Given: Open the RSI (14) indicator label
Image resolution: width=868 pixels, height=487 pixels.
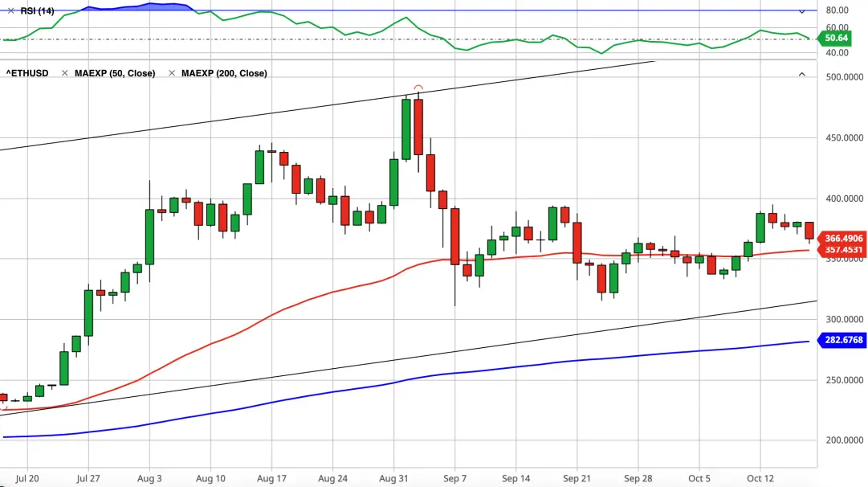Looking at the screenshot, I should pos(37,11).
